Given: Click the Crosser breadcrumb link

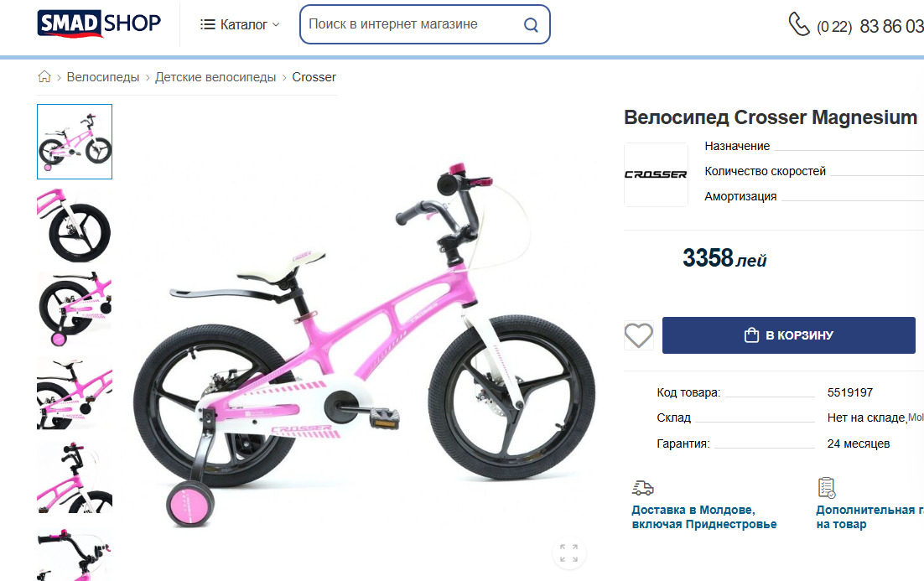Looking at the screenshot, I should (314, 77).
